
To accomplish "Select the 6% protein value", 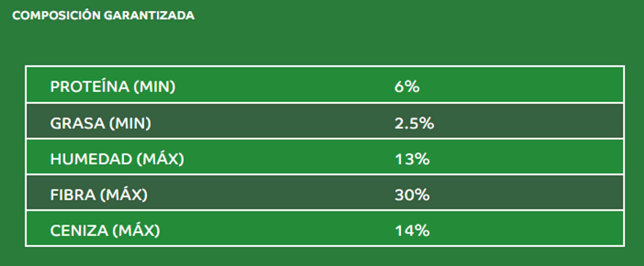I will 407,87.
